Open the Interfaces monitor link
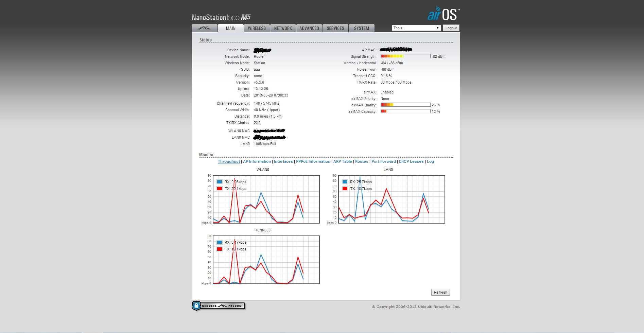Viewport: 644px width, 333px height. coord(283,161)
